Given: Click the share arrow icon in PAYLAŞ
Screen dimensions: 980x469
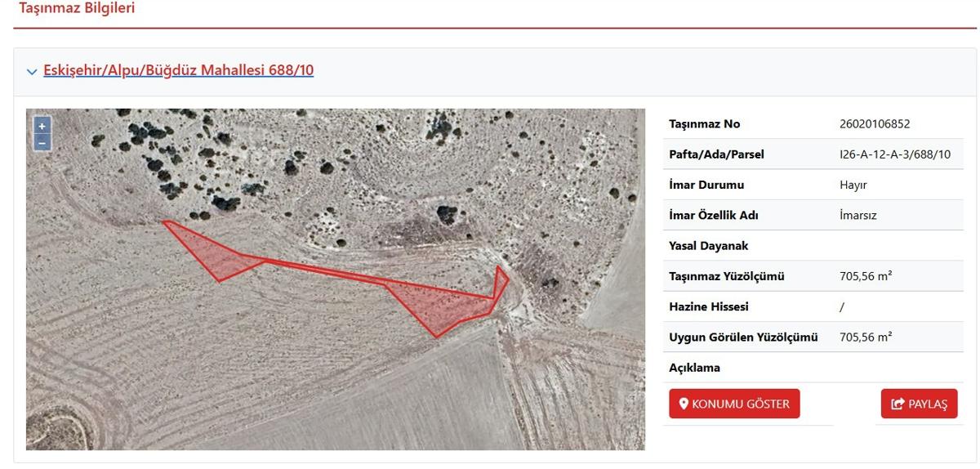Looking at the screenshot, I should point(898,404).
